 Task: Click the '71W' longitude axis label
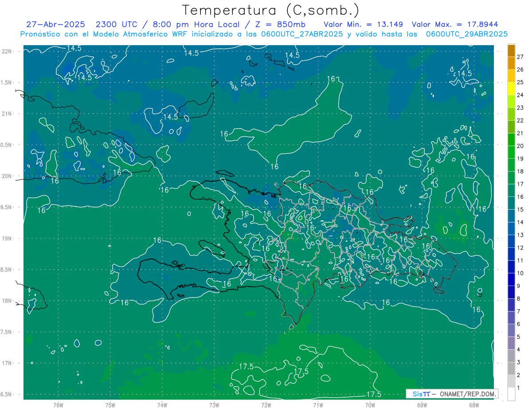[318, 405]
